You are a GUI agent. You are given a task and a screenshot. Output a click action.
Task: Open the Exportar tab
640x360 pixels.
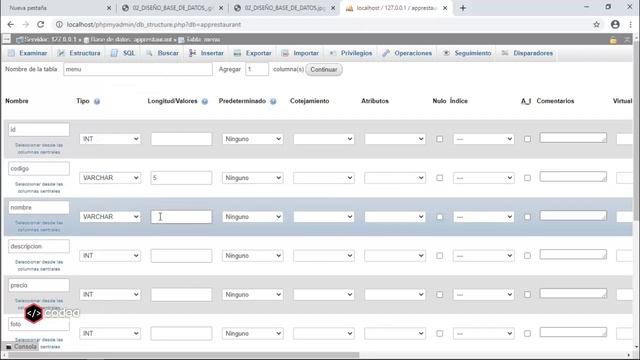pyautogui.click(x=253, y=53)
